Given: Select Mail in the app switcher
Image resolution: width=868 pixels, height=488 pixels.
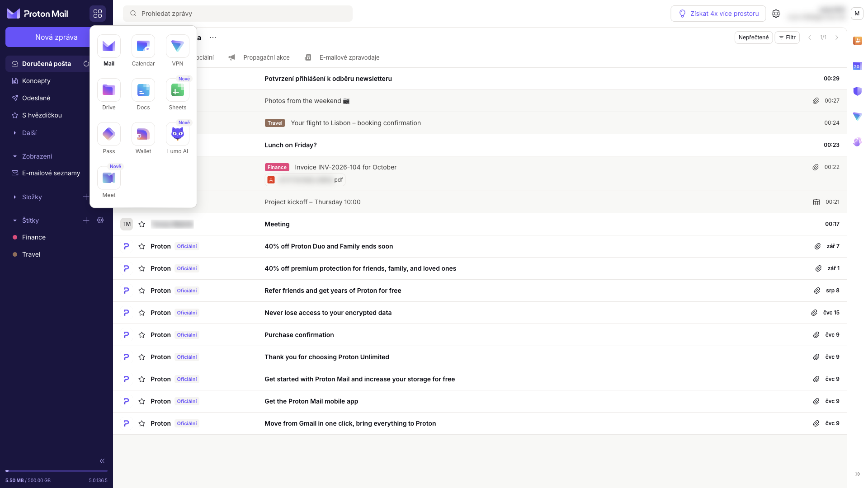Looking at the screenshot, I should 109,51.
